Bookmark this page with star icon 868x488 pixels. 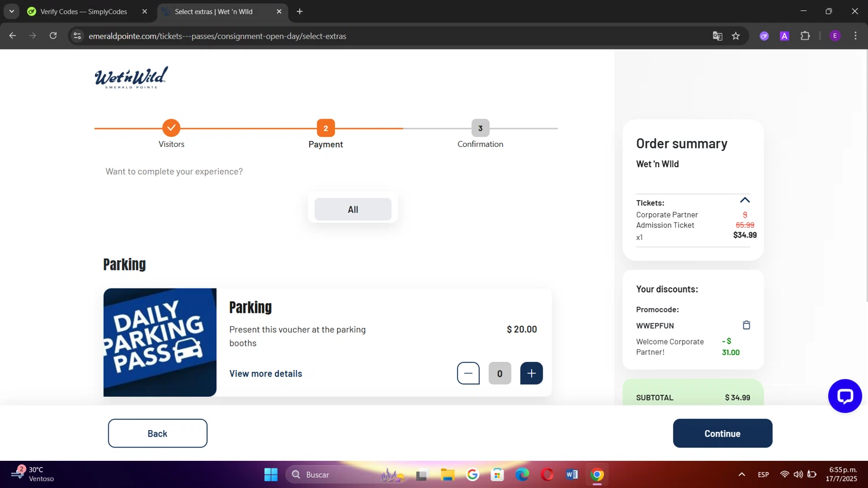(x=736, y=36)
